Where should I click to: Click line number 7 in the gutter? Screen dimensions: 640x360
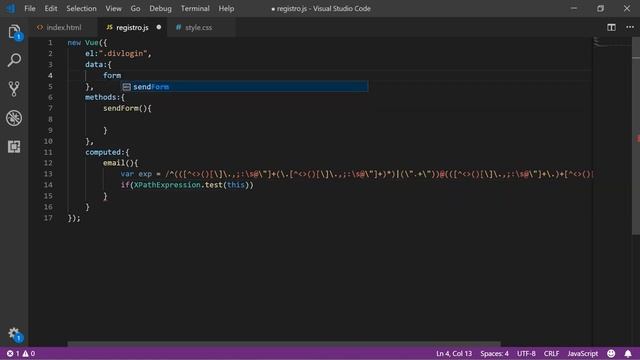click(x=50, y=108)
